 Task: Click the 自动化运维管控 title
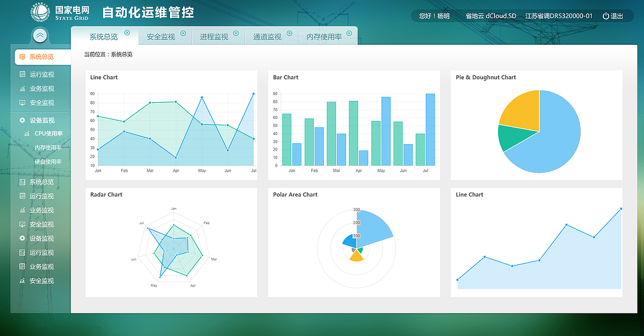click(x=148, y=13)
